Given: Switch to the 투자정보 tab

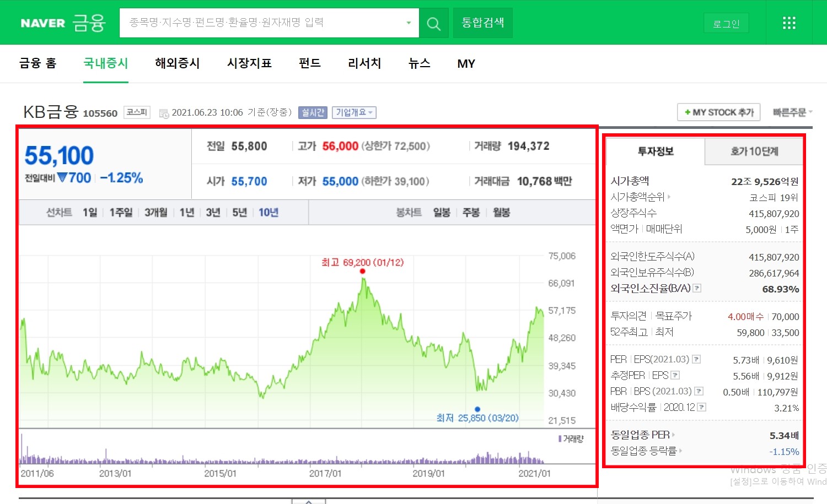Looking at the screenshot, I should (656, 151).
